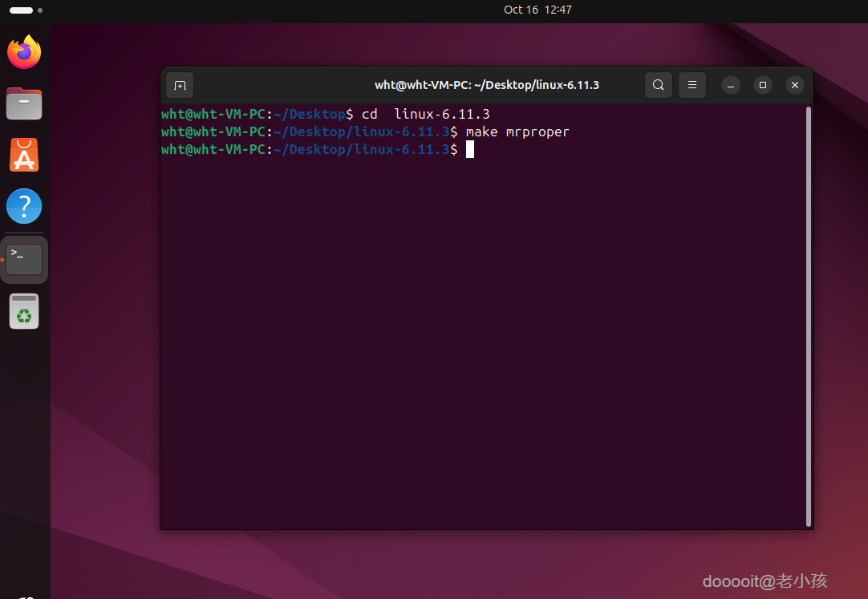The height and width of the screenshot is (599, 868).
Task: Click the terminal vertical scrollbar
Action: (x=808, y=317)
